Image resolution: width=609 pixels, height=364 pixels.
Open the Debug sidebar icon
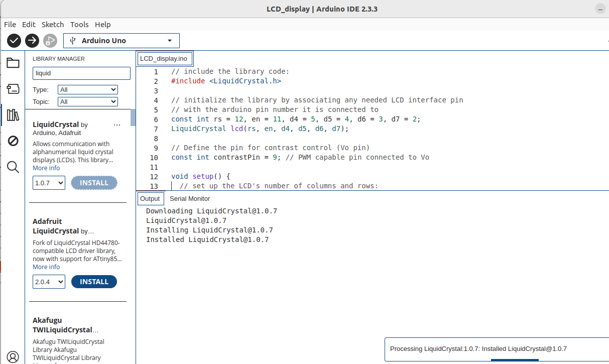(x=13, y=141)
